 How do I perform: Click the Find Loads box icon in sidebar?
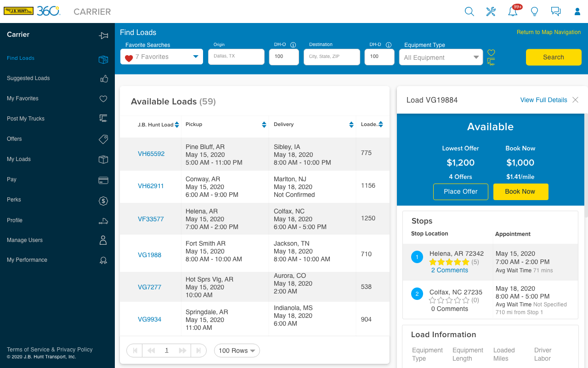pyautogui.click(x=103, y=59)
